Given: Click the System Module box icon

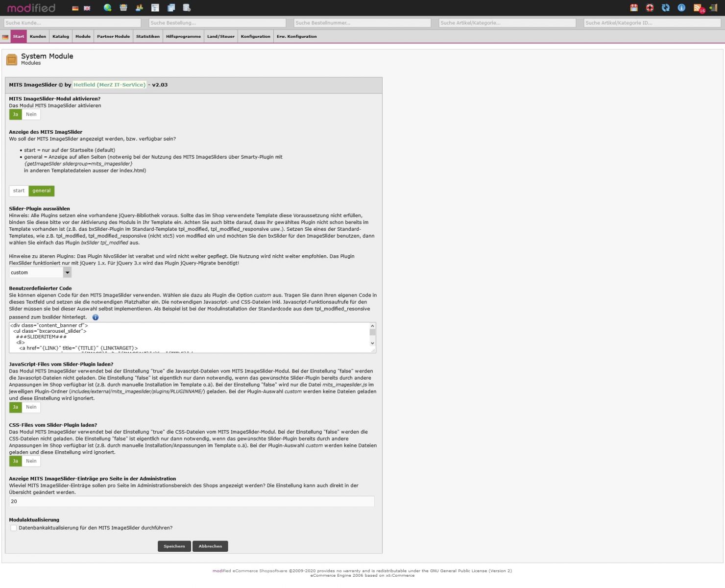Looking at the screenshot, I should click(x=12, y=60).
